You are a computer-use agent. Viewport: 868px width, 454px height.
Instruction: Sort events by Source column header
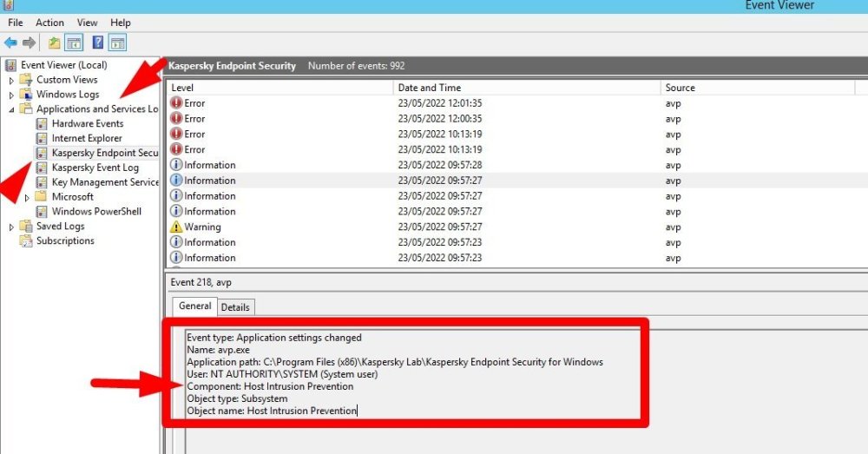tap(759, 88)
